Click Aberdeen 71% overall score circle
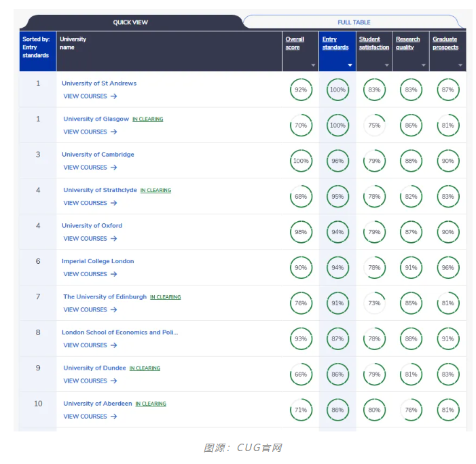The image size is (476, 464). point(301,410)
